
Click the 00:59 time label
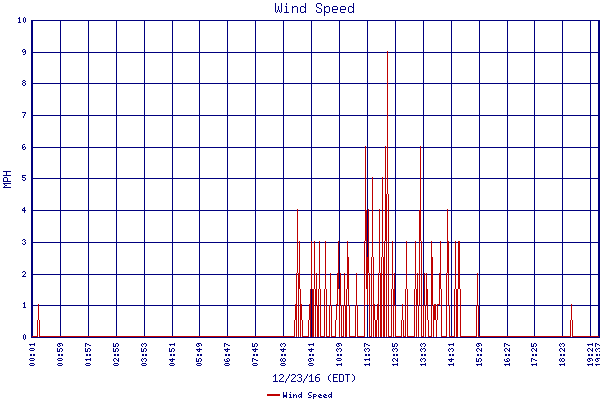click(60, 354)
